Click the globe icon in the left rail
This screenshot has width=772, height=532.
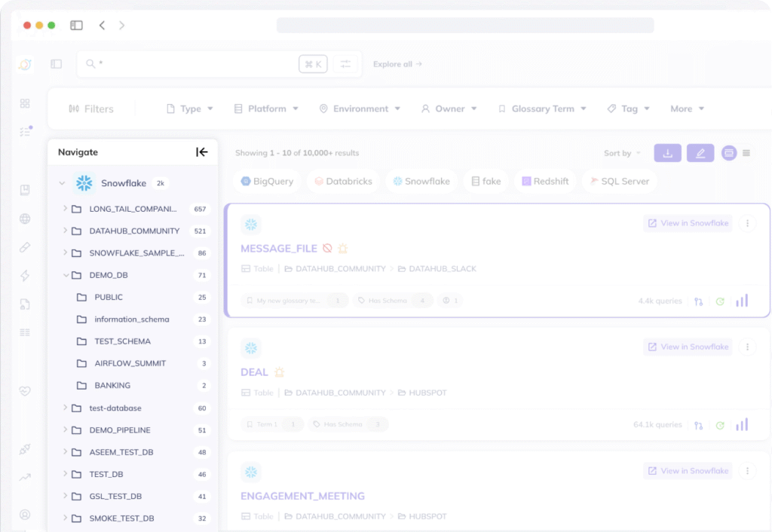[23, 218]
